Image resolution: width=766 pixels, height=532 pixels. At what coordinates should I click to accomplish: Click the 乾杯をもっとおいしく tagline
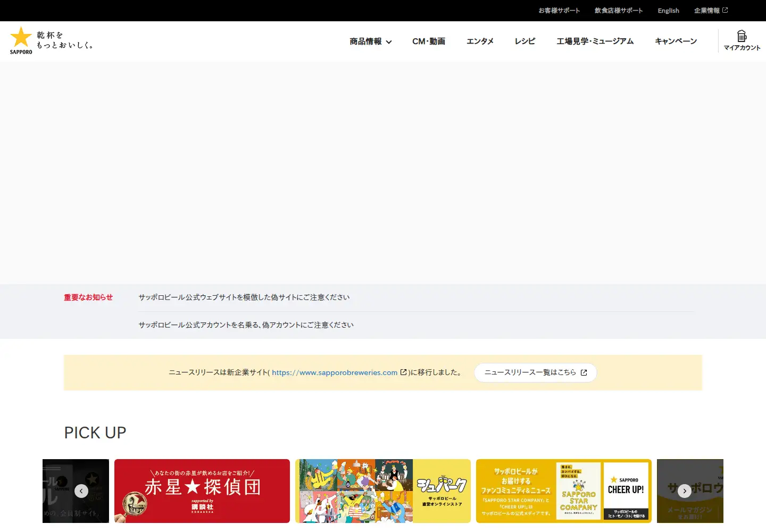click(65, 40)
